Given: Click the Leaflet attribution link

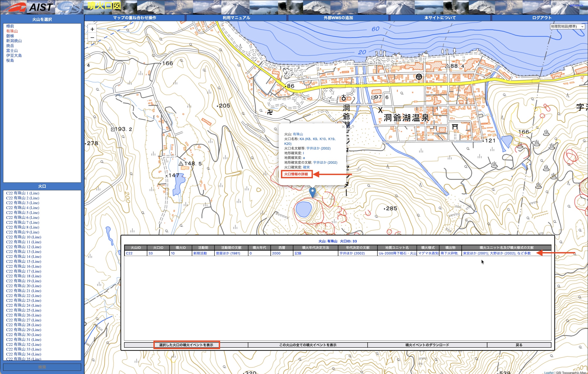Looking at the screenshot, I should [549, 372].
